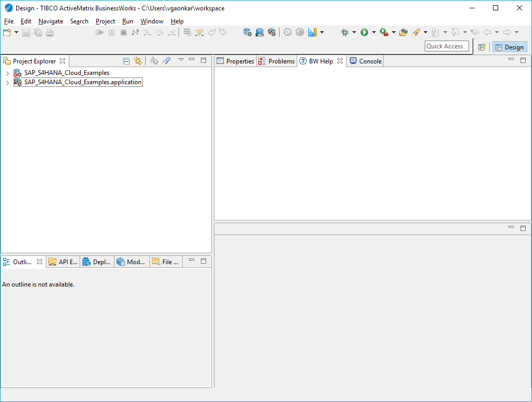Click the Debug bug icon

coord(345,32)
